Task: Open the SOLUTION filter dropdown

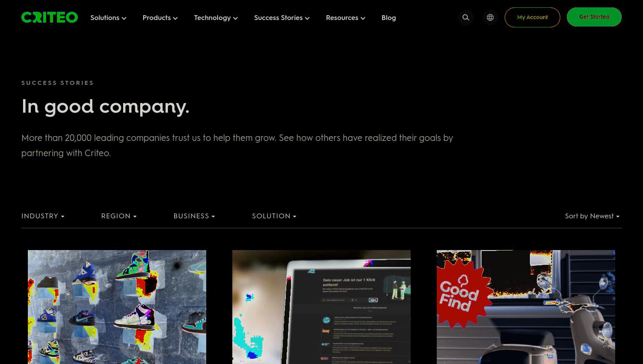Action: [274, 216]
